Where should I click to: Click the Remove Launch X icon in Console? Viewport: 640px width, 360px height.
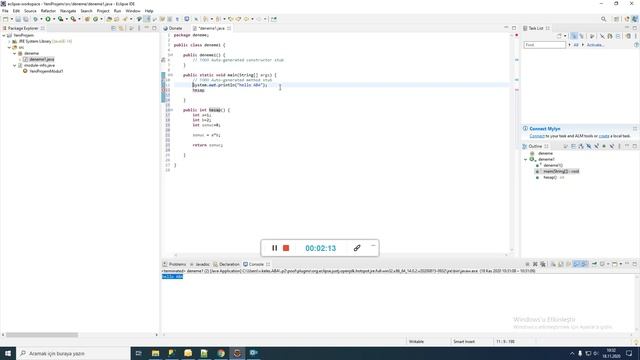[535, 264]
